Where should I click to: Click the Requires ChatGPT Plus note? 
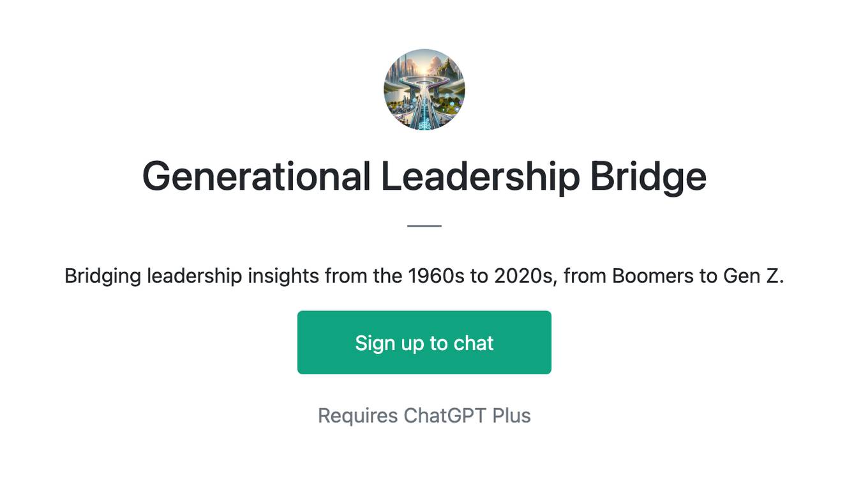pos(424,415)
